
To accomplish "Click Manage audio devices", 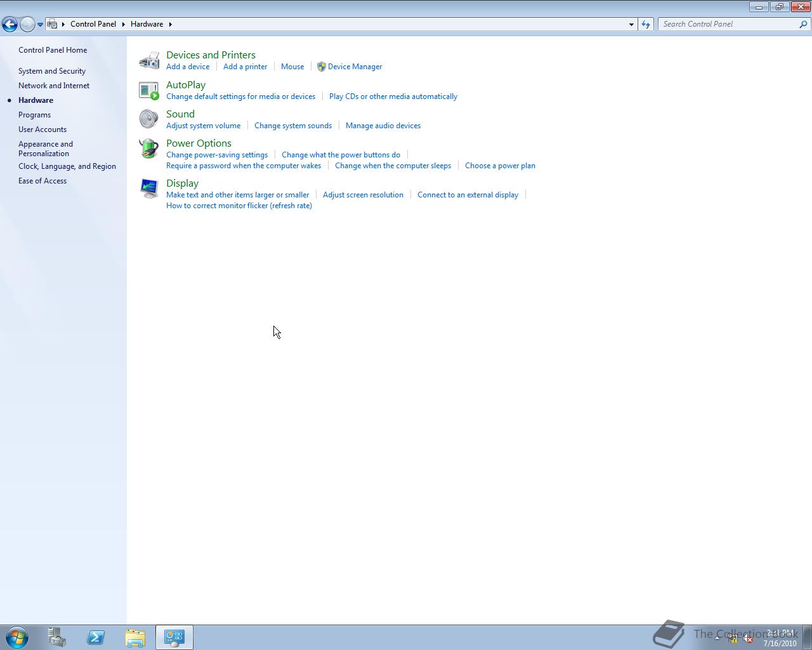I will tap(383, 126).
